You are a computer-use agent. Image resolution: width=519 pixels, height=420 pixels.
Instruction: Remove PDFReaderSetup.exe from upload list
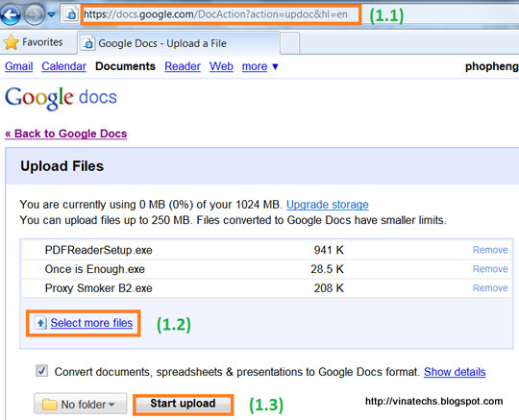[x=490, y=250]
